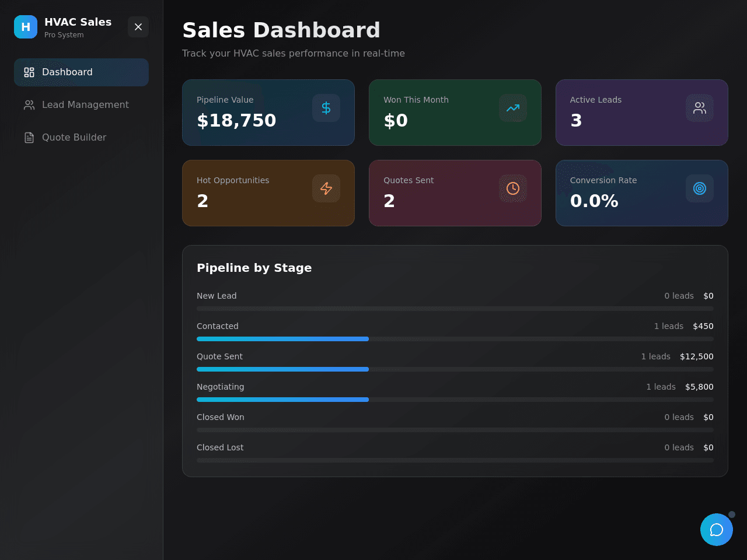Click the $450 Contacted amount
The height and width of the screenshot is (560, 747).
(x=703, y=326)
